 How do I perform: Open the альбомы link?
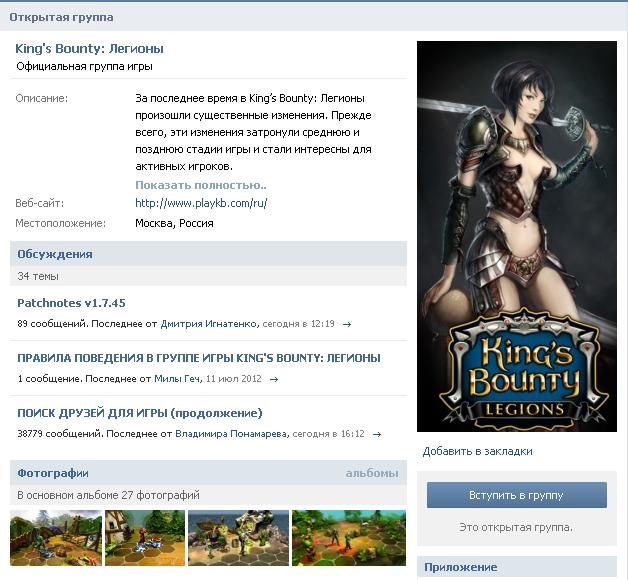click(372, 473)
